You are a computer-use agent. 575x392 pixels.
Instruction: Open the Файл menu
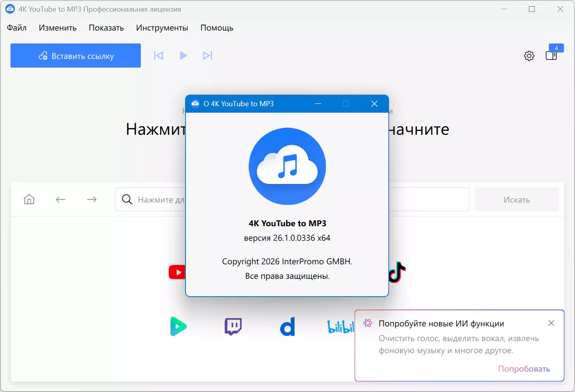coord(16,28)
